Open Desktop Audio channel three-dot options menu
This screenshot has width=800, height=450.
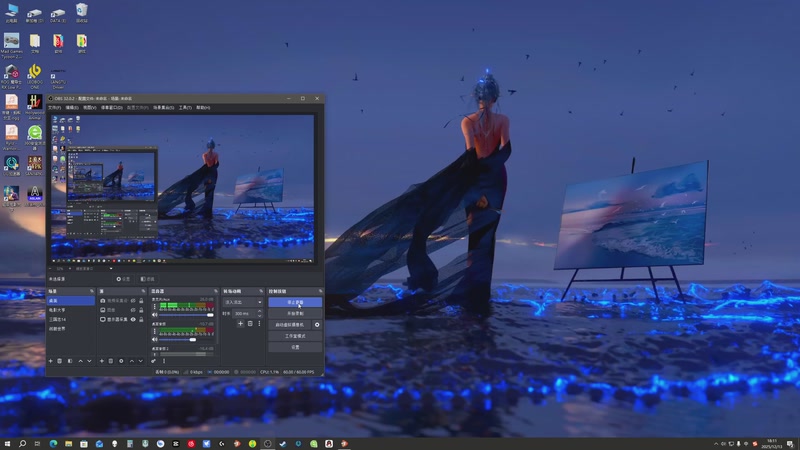pos(155,331)
